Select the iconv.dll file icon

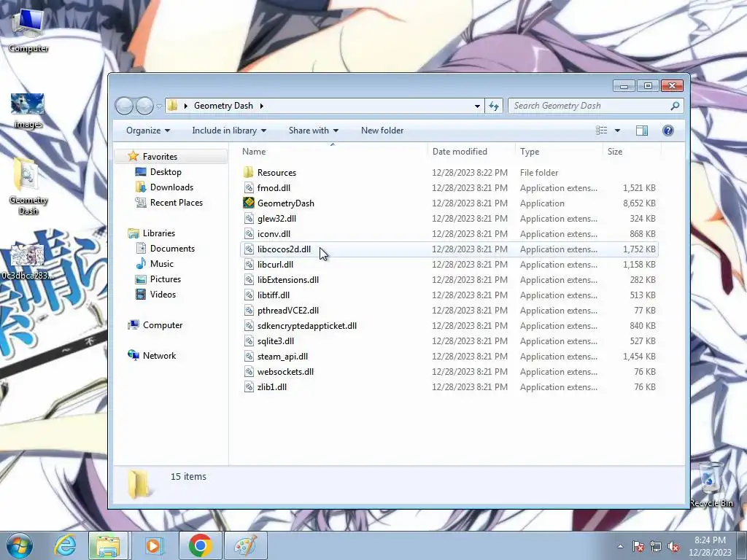tap(249, 234)
